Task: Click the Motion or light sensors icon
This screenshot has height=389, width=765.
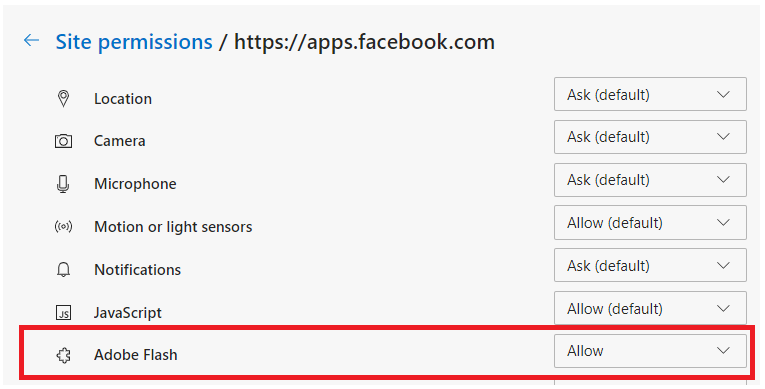Action: pos(63,227)
